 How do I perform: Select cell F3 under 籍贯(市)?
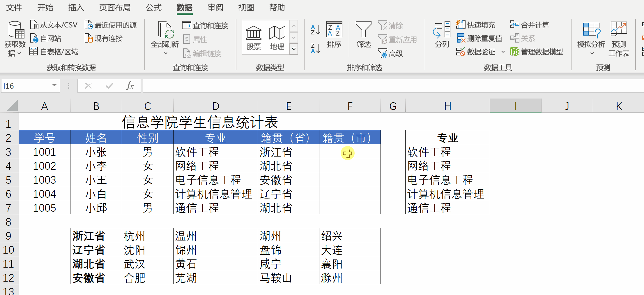[x=350, y=152]
